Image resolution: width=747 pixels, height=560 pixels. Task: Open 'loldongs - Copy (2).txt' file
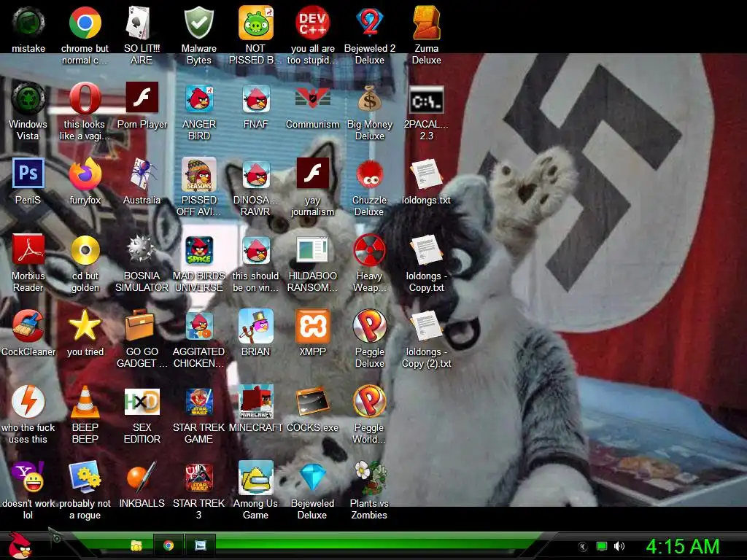[x=426, y=326]
